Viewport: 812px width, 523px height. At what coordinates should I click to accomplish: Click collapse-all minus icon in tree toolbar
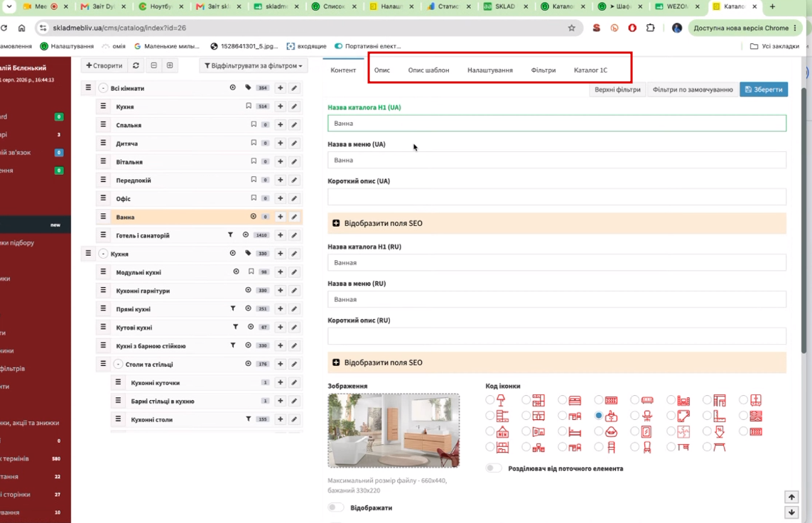coord(153,66)
